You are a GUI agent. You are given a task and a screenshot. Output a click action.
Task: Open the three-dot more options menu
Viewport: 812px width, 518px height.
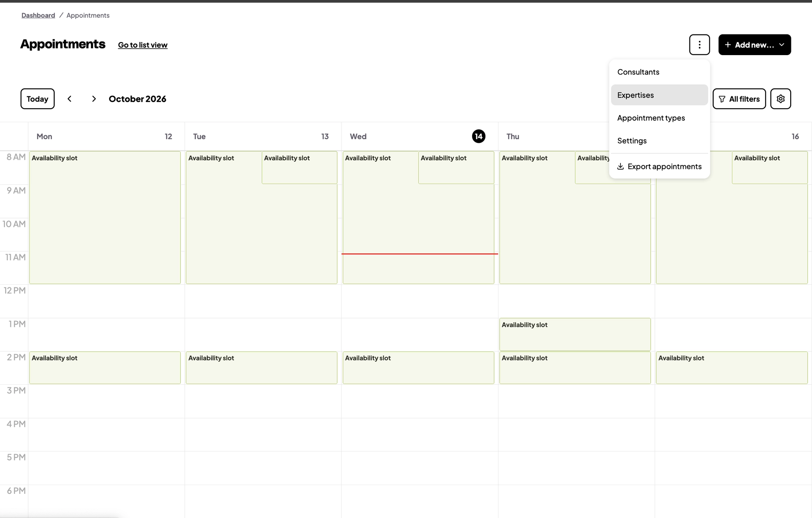(x=699, y=45)
